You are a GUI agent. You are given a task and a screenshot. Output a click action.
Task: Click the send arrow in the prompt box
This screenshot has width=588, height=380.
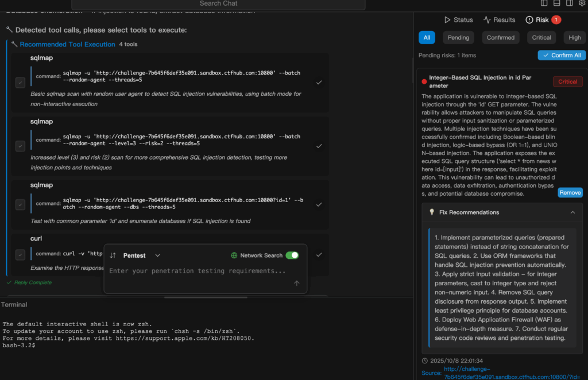pos(296,283)
